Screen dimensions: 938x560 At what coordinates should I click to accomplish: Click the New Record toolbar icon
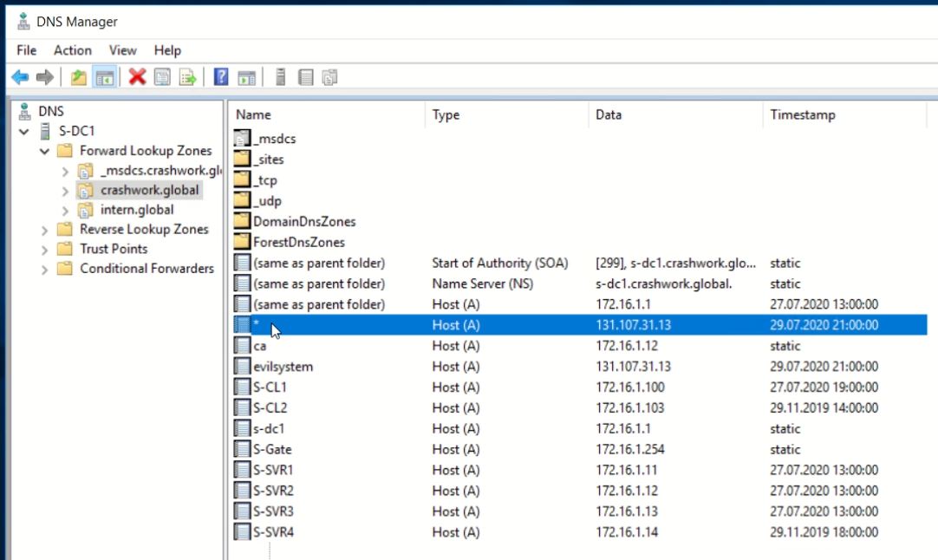(306, 77)
